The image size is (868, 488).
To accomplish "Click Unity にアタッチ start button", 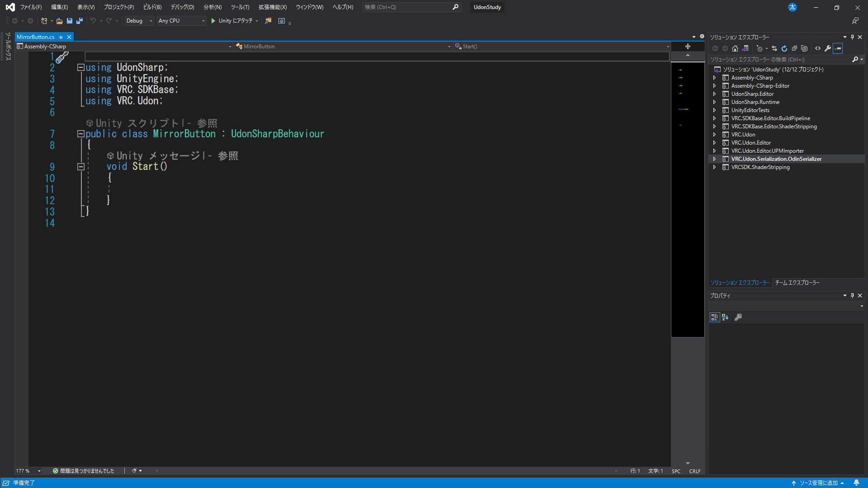I will pos(231,21).
